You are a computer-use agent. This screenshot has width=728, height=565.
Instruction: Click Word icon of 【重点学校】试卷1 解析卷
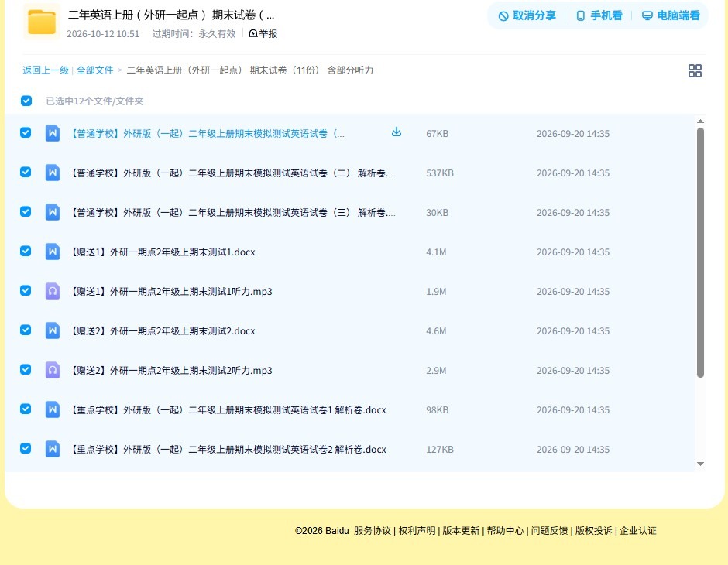53,409
